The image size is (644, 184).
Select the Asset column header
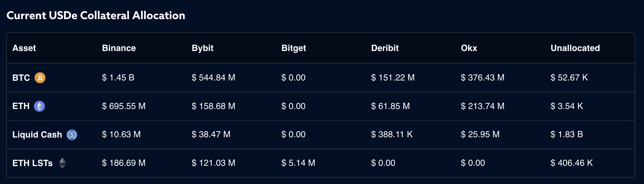(24, 48)
